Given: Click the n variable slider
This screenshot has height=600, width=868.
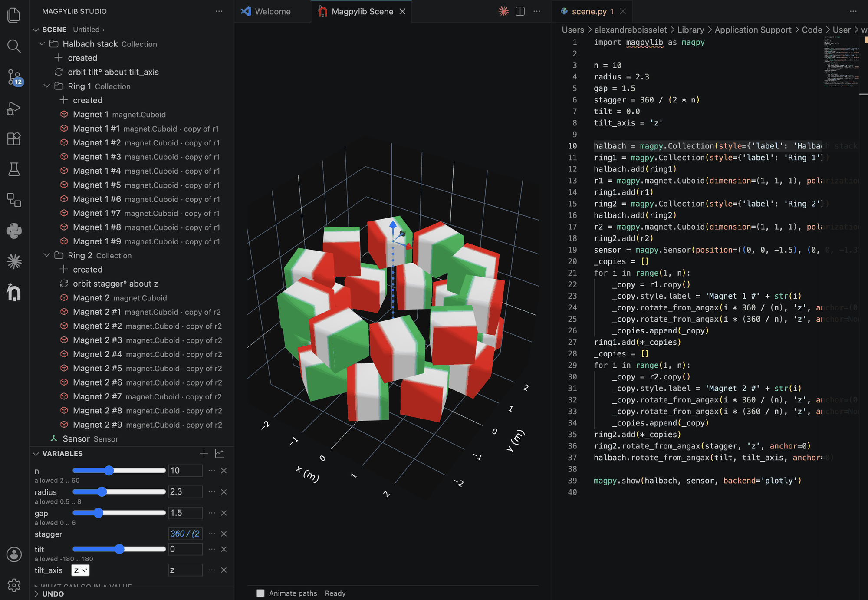Looking at the screenshot, I should (119, 471).
